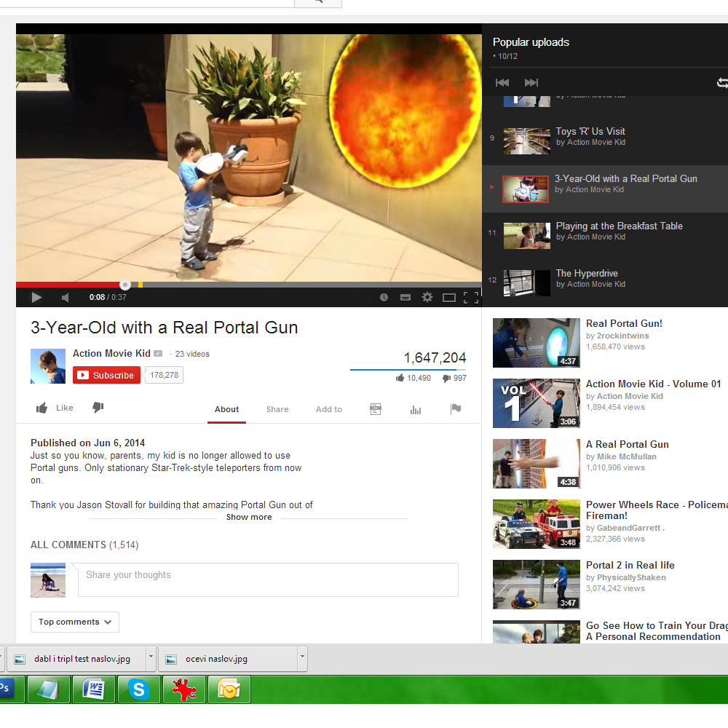Open the transcript icon beside Add to
The width and height of the screenshot is (728, 728).
(x=376, y=409)
